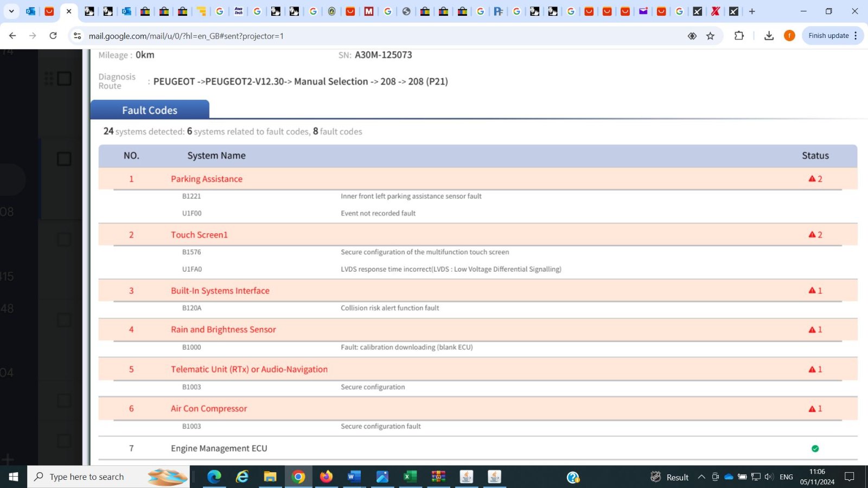
Task: Click the warning icon in Touch Screen1 row
Action: pyautogui.click(x=812, y=234)
